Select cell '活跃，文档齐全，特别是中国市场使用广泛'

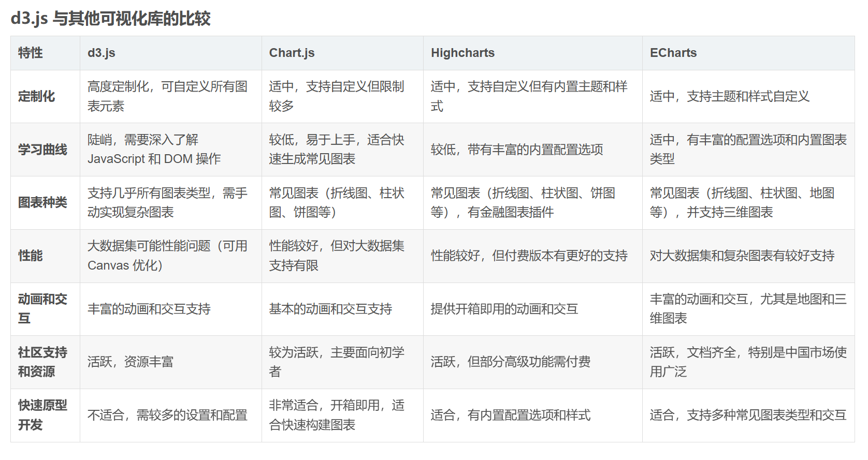click(x=748, y=362)
